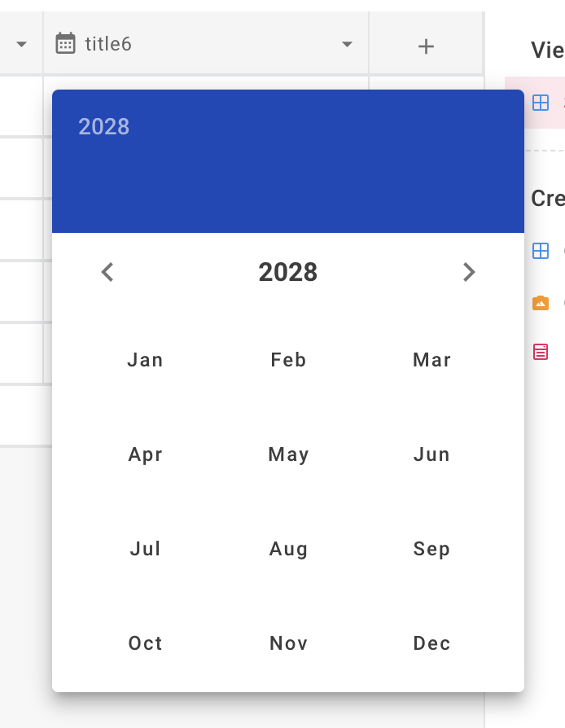
Task: Select the grid view icon in Views panel
Action: pyautogui.click(x=540, y=103)
